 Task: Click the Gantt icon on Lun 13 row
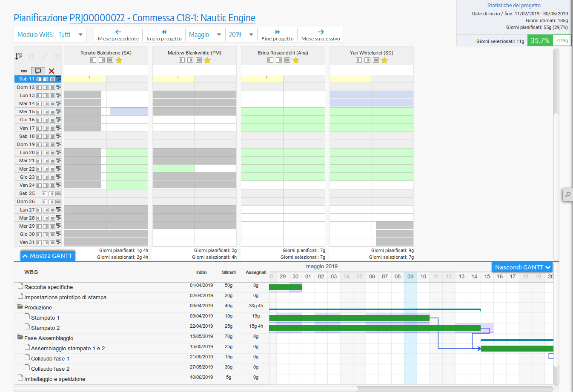[x=58, y=95]
